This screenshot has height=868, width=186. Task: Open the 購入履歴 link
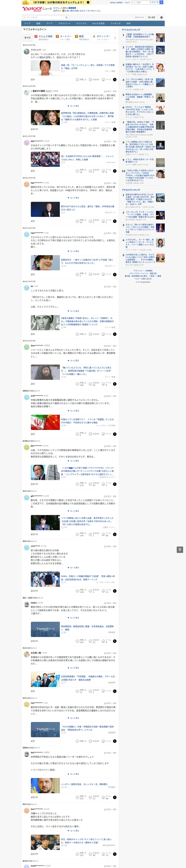click(x=152, y=18)
